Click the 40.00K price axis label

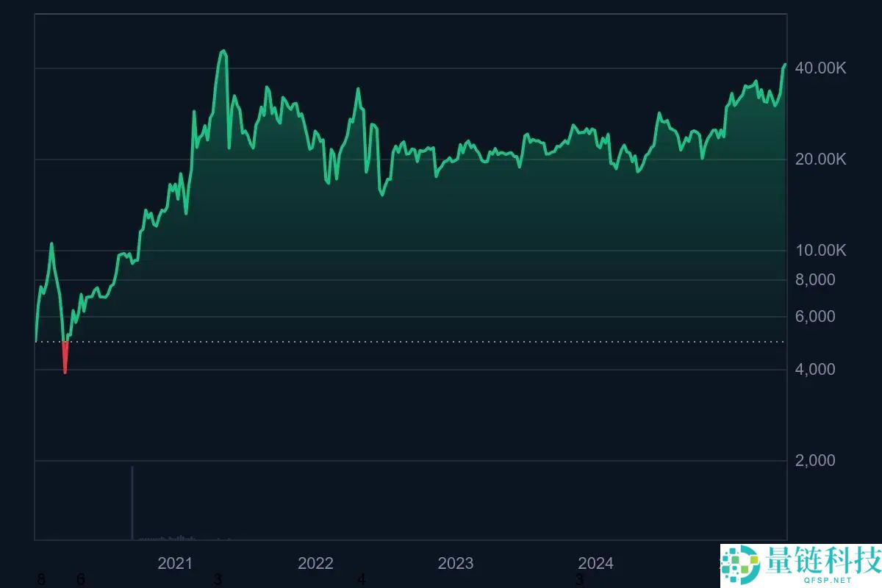(x=821, y=68)
